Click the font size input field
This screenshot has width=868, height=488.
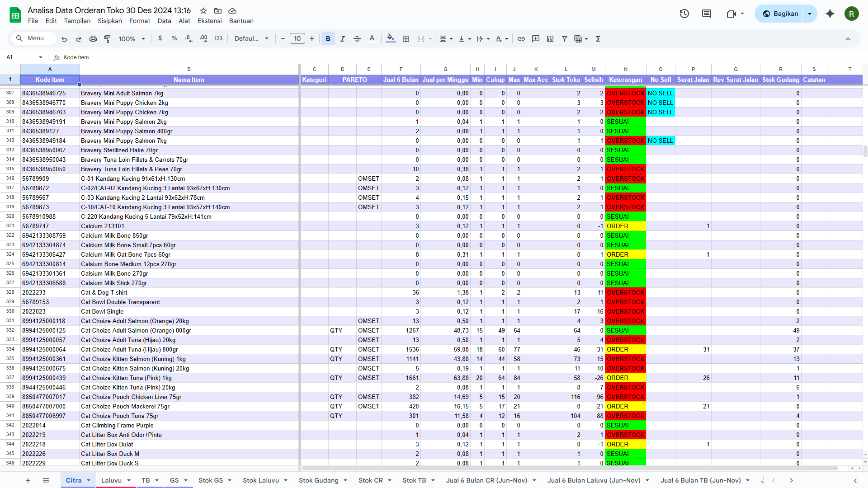(x=297, y=39)
